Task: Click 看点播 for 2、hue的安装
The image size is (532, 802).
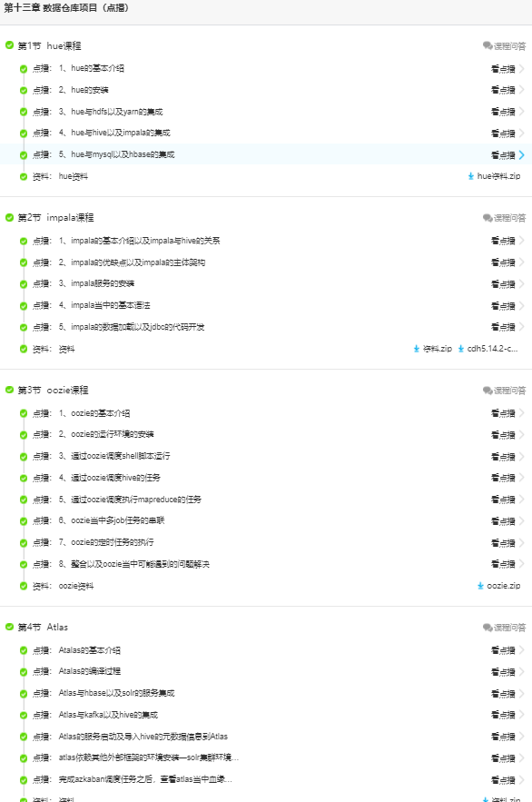Action: coord(503,90)
